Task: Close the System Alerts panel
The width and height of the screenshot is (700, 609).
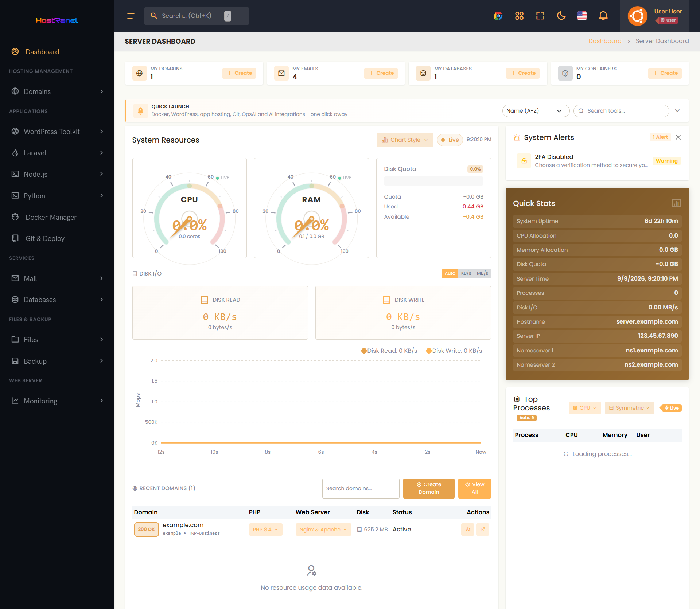Action: click(678, 137)
